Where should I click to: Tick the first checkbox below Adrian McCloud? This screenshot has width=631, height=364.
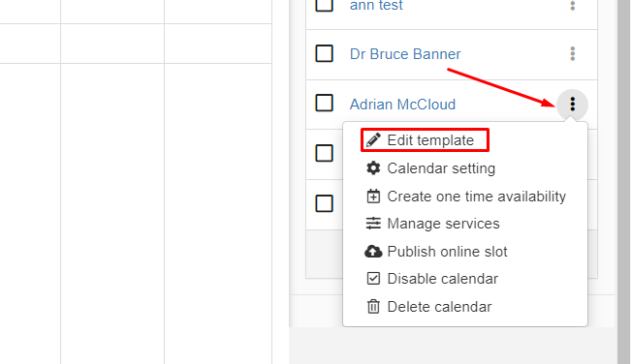click(325, 153)
